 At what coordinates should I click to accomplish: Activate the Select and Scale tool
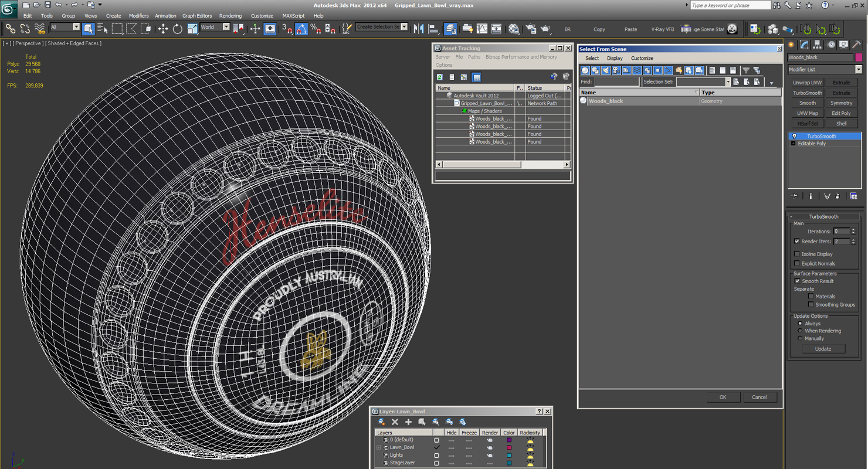tap(192, 28)
